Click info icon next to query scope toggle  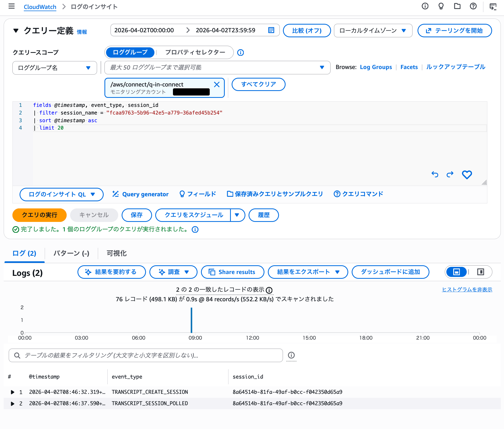point(240,53)
